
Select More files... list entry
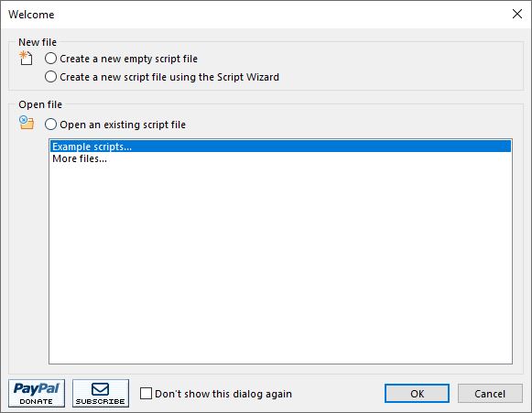[x=280, y=158]
